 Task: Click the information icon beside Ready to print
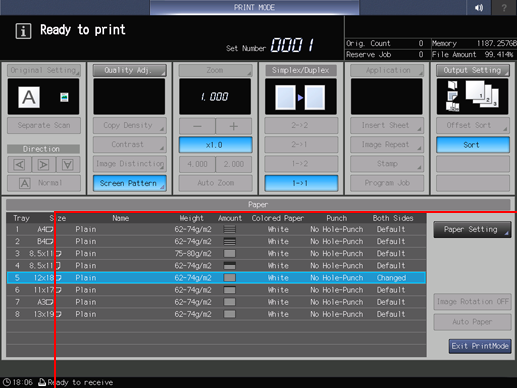point(23,31)
